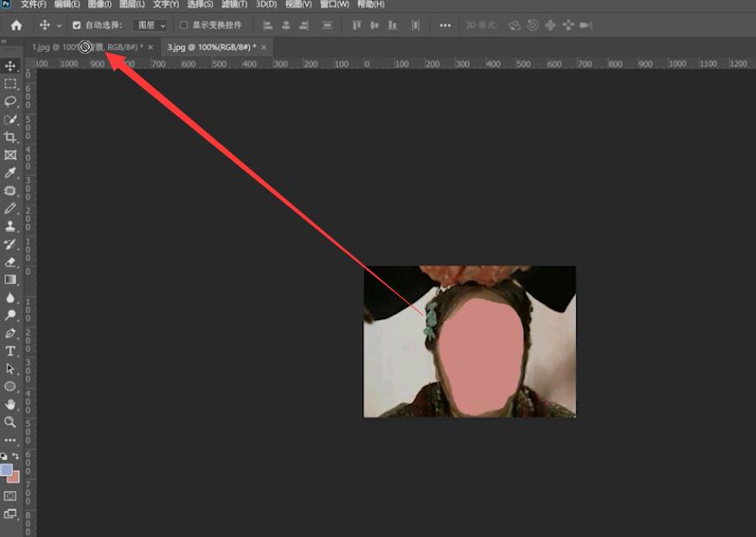
Task: Click the Move tool icon in options bar
Action: (45, 25)
